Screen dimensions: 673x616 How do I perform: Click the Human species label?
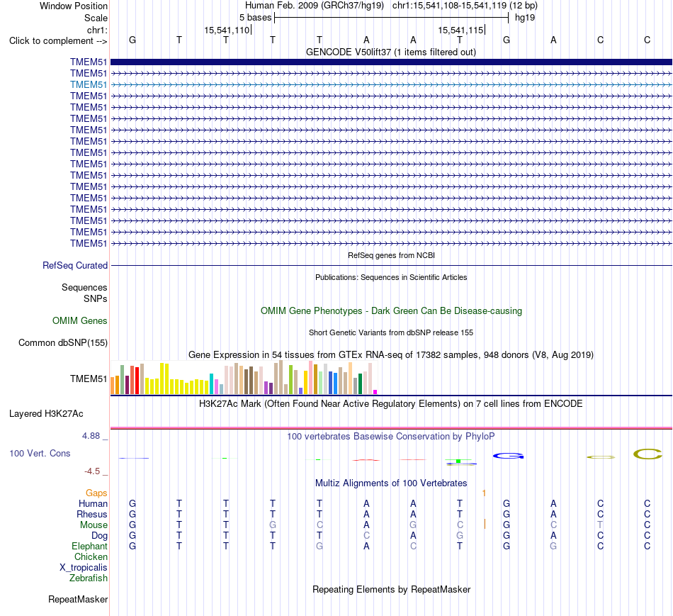93,503
